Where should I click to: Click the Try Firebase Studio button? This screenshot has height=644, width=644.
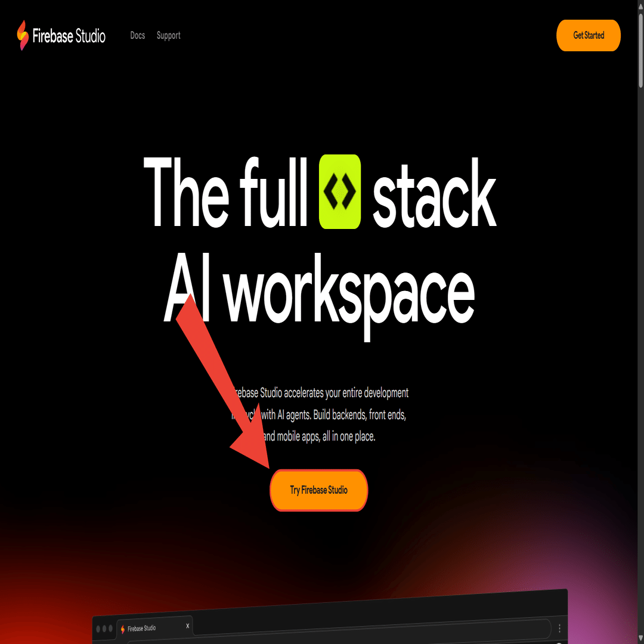(318, 490)
